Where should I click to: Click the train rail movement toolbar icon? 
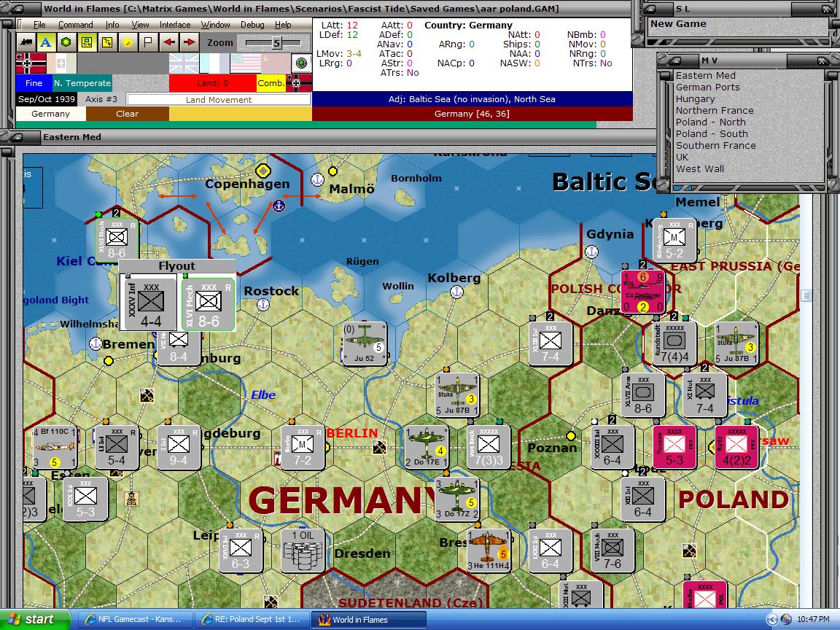tap(26, 42)
